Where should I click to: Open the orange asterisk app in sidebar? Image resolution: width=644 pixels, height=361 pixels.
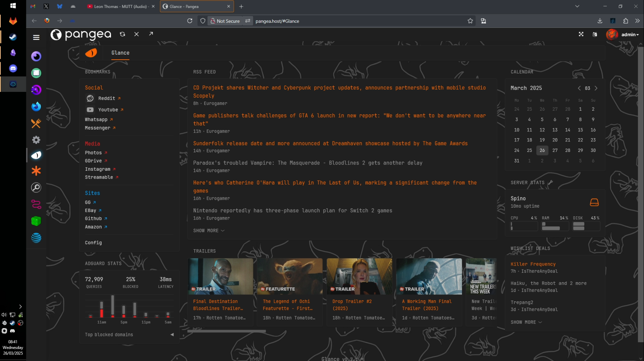pyautogui.click(x=36, y=171)
